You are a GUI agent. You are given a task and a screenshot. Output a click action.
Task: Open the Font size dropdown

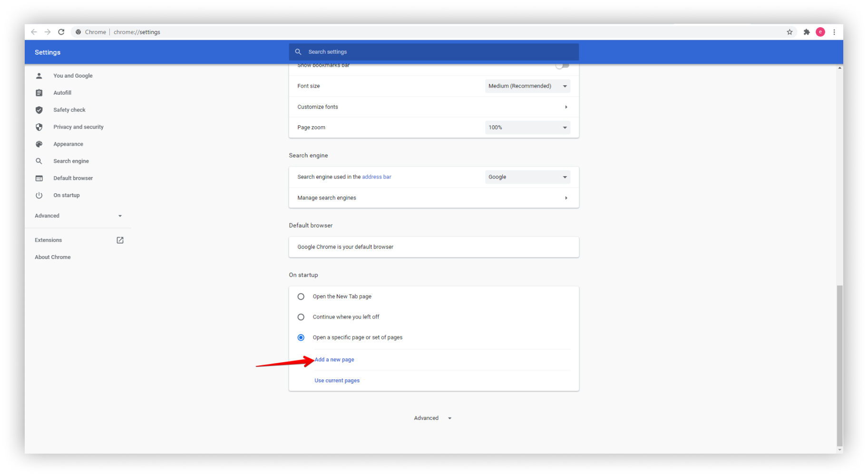[527, 86]
